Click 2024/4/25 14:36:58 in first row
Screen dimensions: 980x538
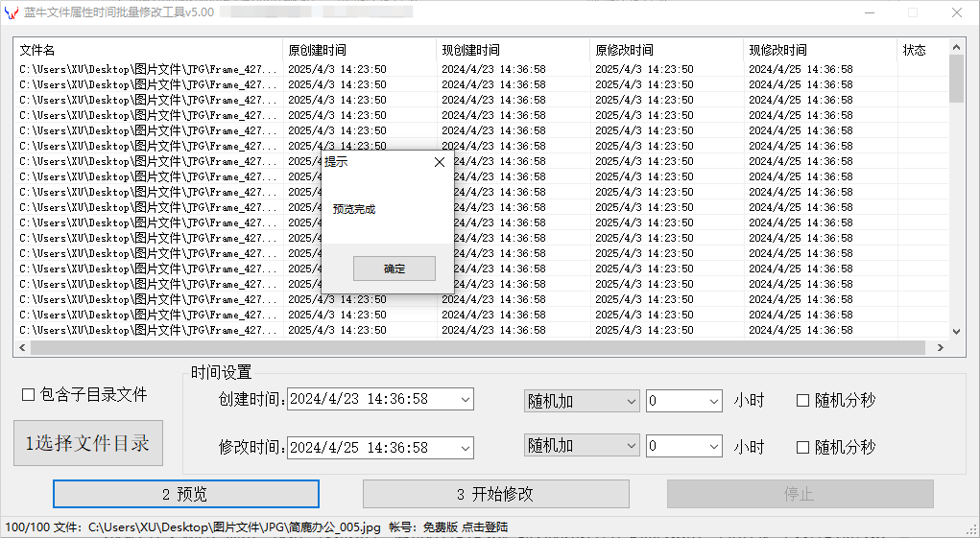pyautogui.click(x=801, y=69)
